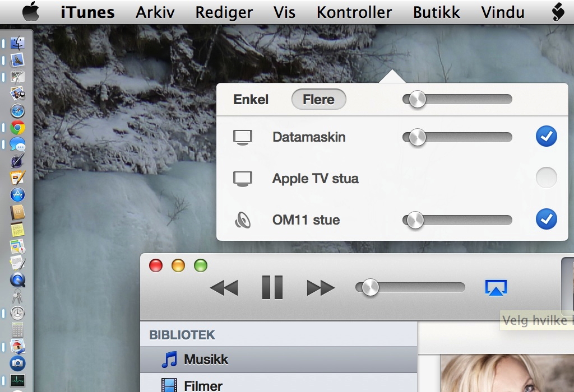Viewport: 574px width, 392px height.
Task: Switch to Enkel single-speaker mode
Action: (251, 100)
